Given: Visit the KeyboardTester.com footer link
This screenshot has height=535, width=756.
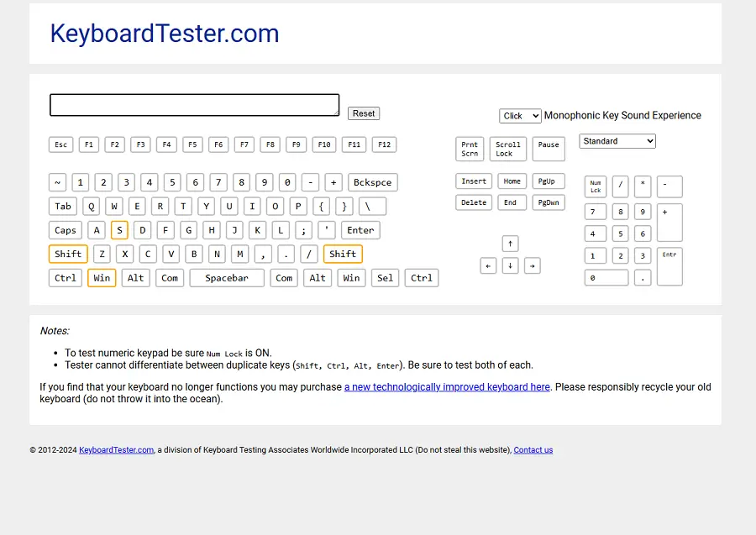Looking at the screenshot, I should coord(116,449).
